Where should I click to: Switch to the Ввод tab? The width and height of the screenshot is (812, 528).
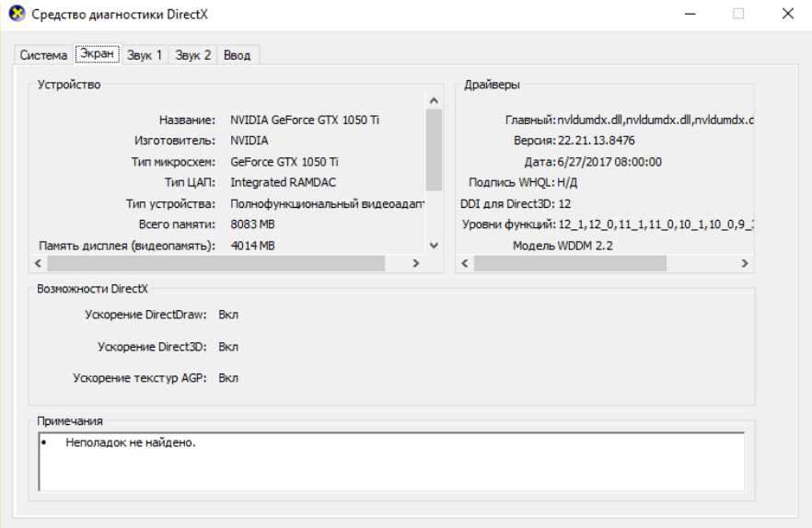[237, 55]
